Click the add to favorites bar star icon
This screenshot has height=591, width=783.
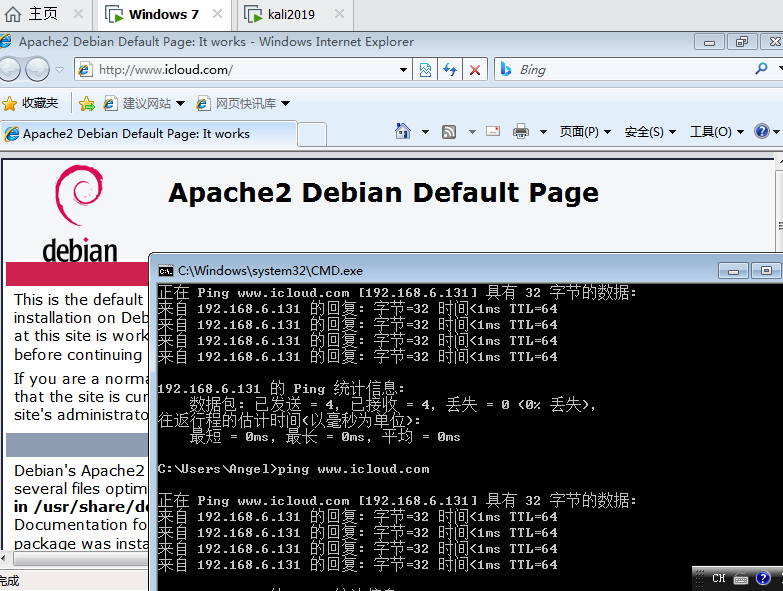pos(86,103)
